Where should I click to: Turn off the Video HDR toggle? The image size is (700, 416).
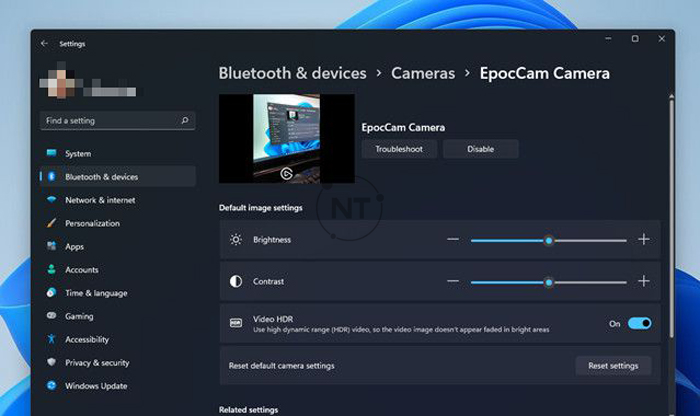click(x=639, y=323)
